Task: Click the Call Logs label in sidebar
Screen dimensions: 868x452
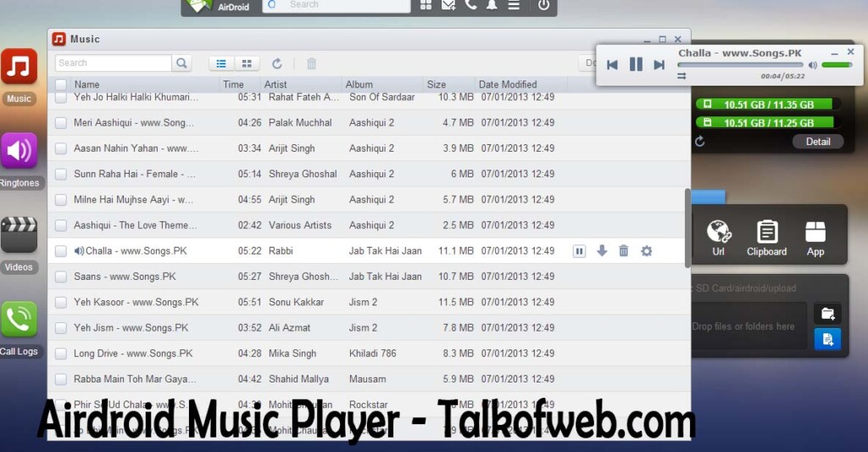Action: coord(19,351)
